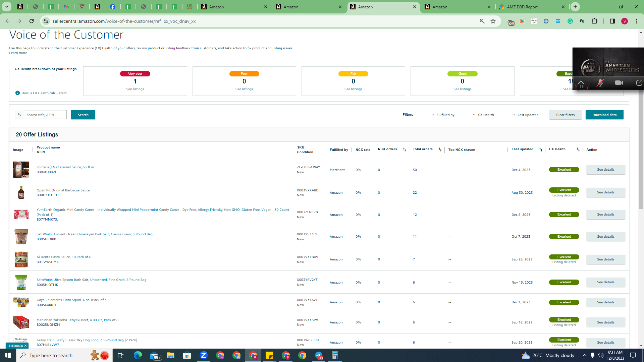644x362 pixels.
Task: Open the Chrome extensions puzzle icon
Action: (x=595, y=21)
